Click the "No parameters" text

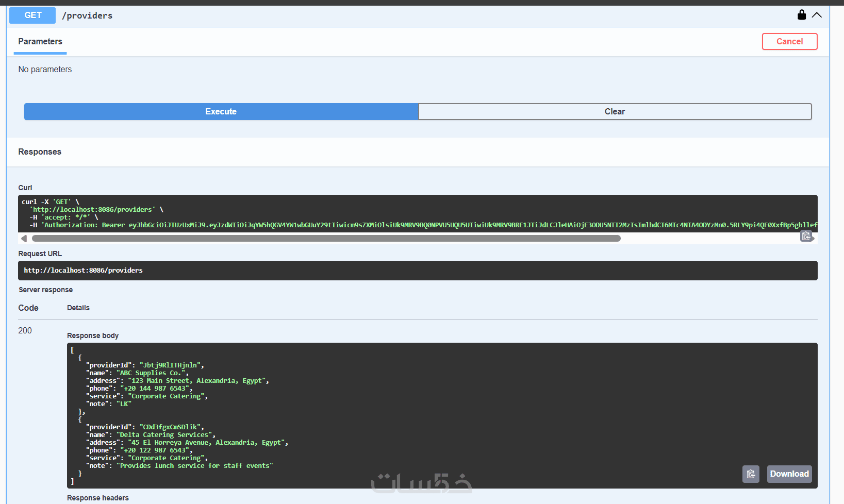[x=45, y=70]
